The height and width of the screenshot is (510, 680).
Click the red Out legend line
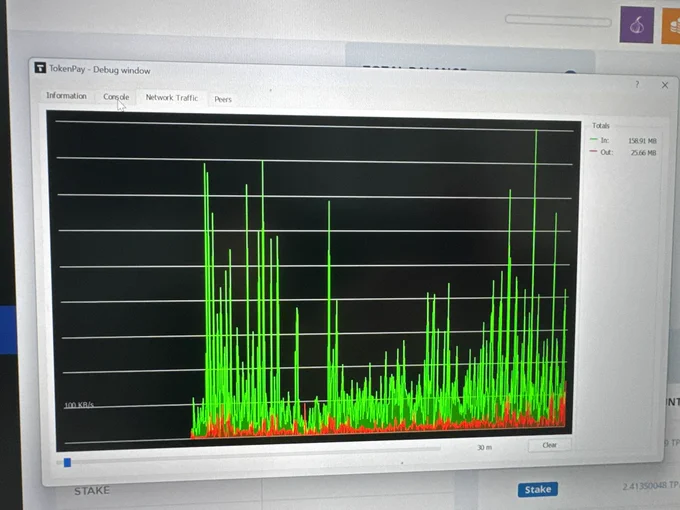pos(594,151)
